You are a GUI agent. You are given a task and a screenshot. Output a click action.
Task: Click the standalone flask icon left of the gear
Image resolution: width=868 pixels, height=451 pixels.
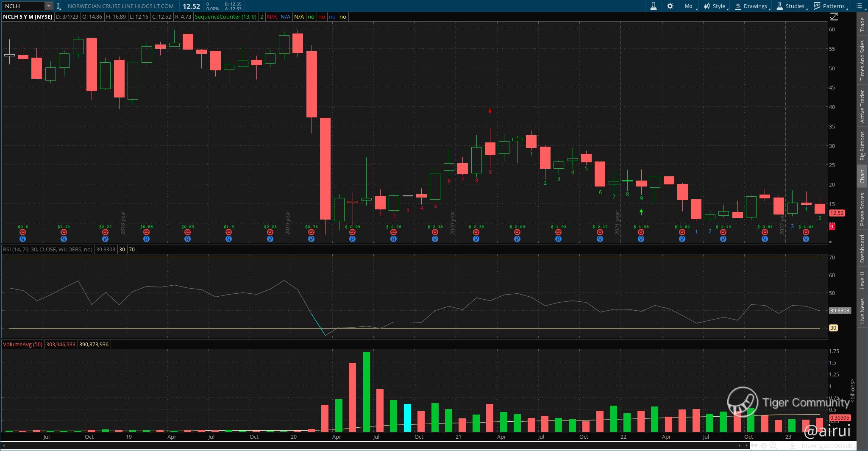654,6
